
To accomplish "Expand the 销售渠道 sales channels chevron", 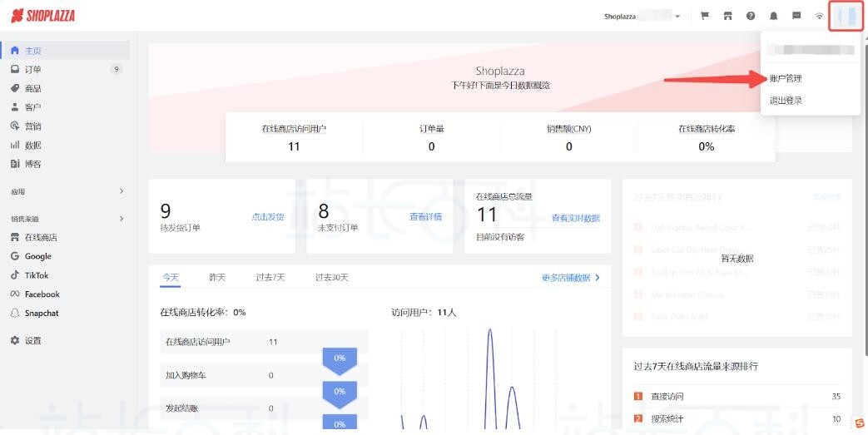I will coord(122,219).
